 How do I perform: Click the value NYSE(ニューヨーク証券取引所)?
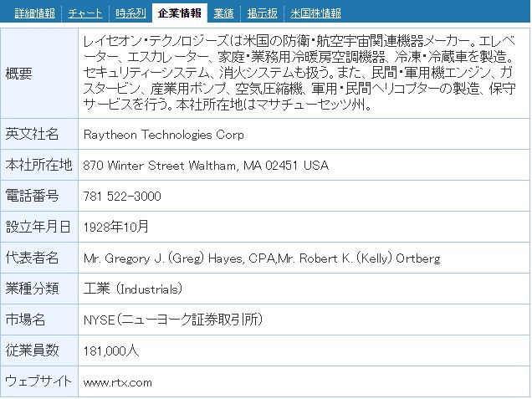173,320
